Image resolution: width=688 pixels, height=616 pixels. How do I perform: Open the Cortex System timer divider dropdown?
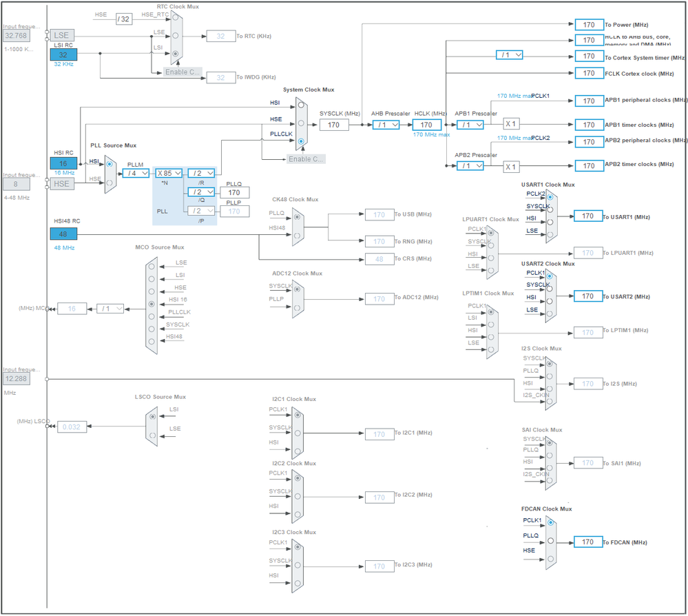tap(510, 55)
